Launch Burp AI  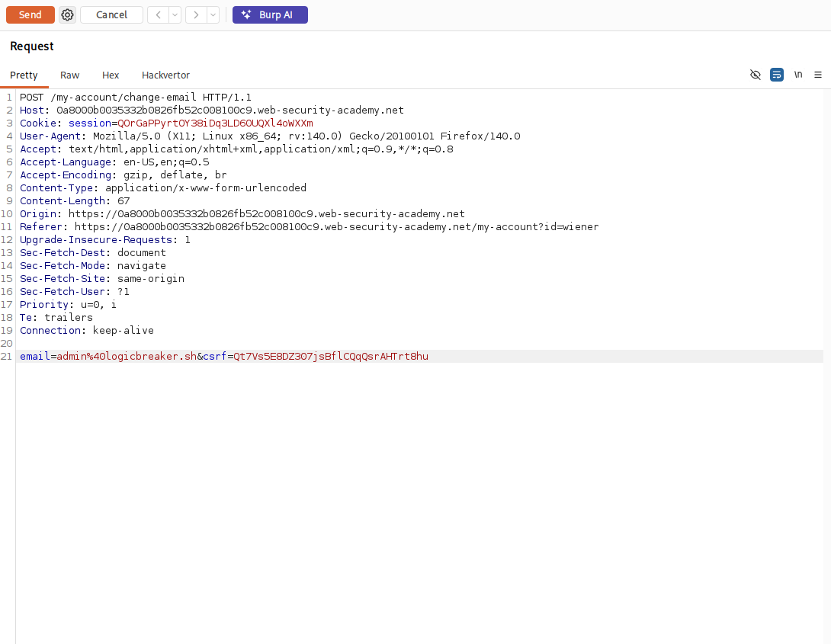(x=270, y=14)
